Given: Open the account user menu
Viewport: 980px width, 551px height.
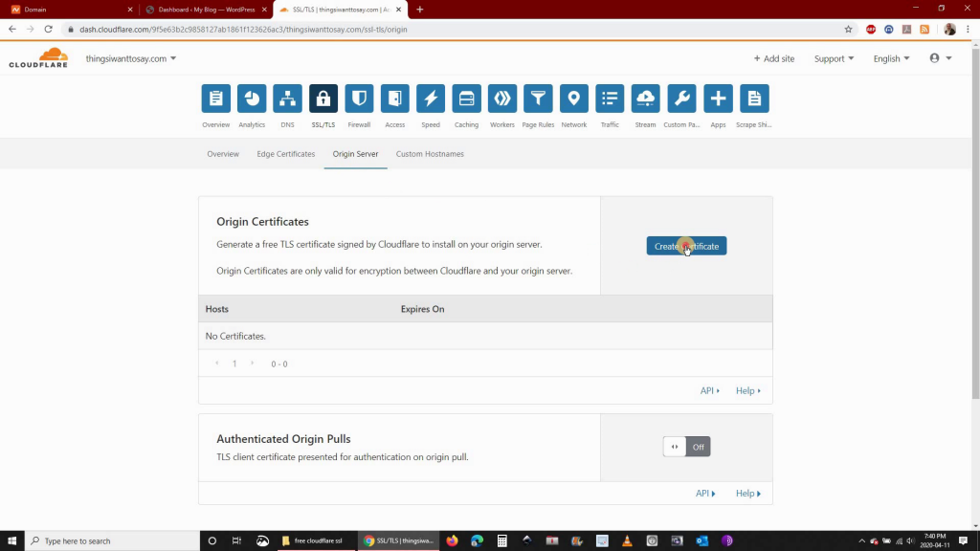Looking at the screenshot, I should click(941, 58).
